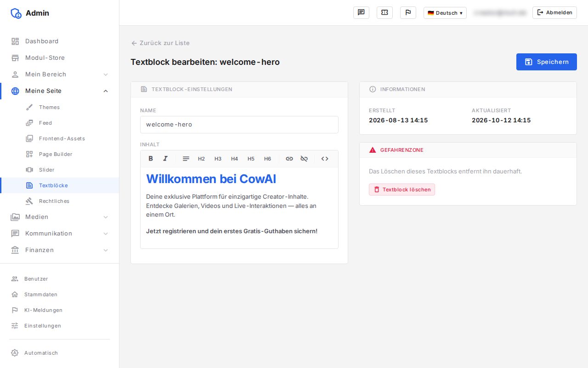Open the flag reports icon in header
Screen dimensions: 588x368
[408, 12]
